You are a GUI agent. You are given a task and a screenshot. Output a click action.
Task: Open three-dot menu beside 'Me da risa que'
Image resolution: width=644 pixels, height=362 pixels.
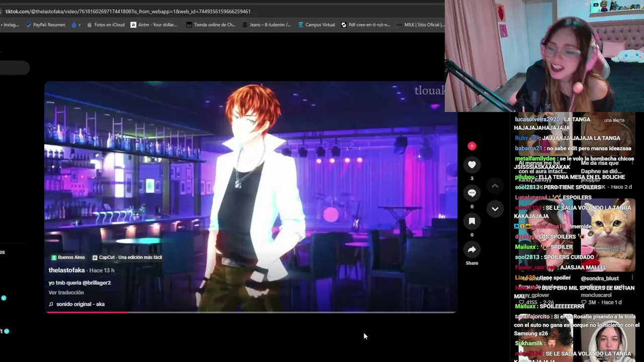coord(632,163)
